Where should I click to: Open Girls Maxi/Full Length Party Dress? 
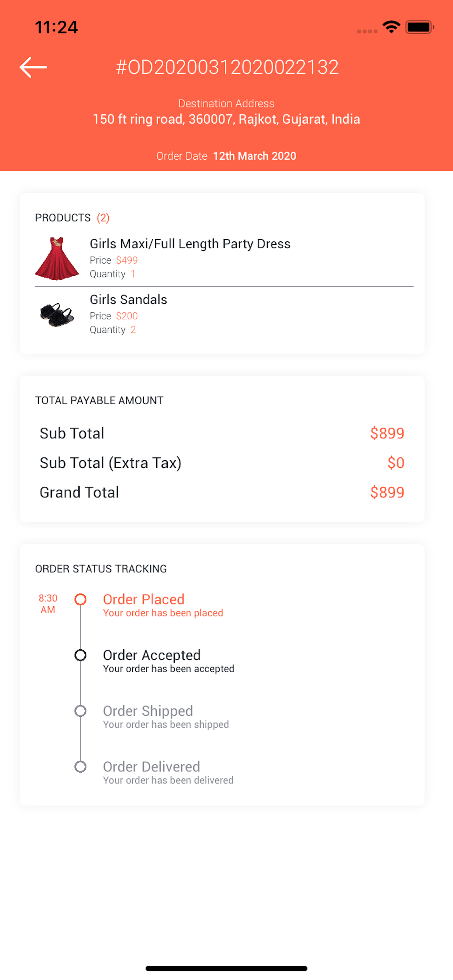coord(190,244)
